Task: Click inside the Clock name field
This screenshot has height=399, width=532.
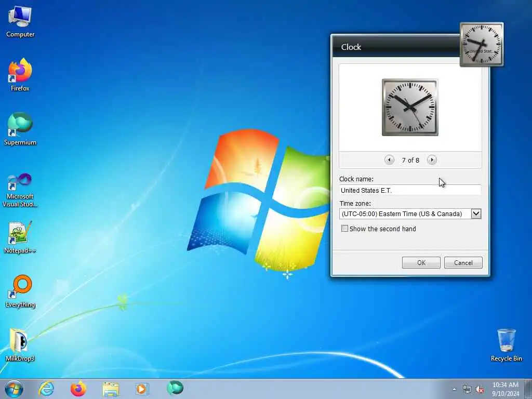Action: coord(410,190)
